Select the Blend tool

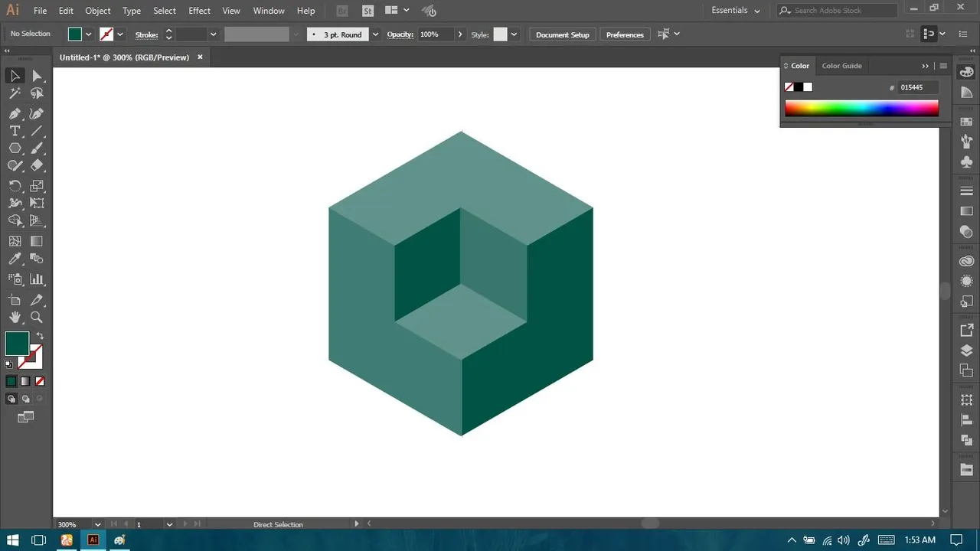point(37,259)
